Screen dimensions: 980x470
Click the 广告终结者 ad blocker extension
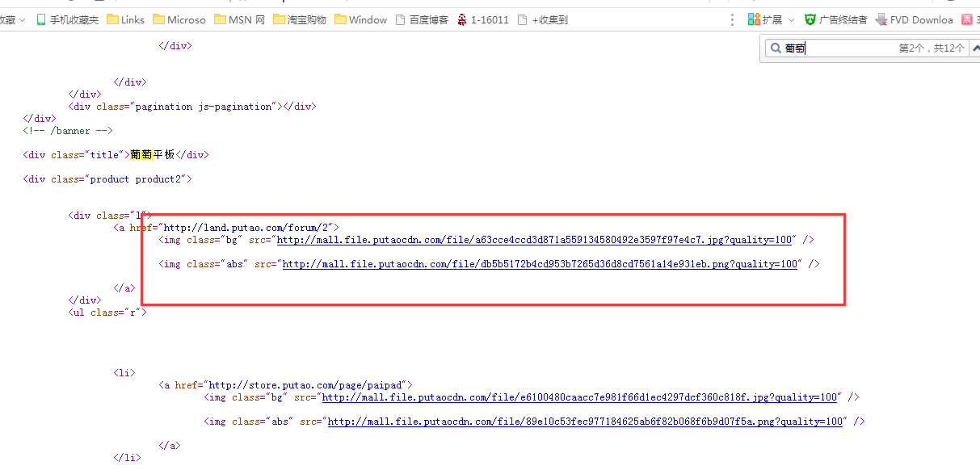[835, 19]
